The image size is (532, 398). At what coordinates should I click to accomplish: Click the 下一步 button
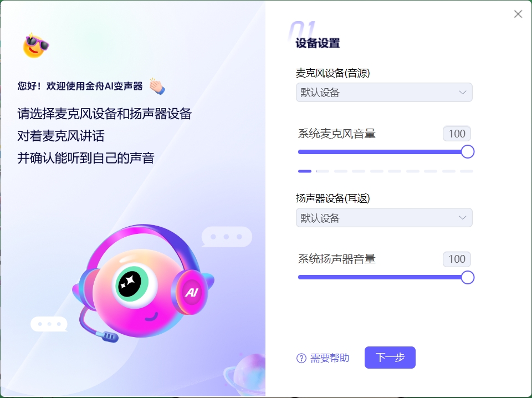pyautogui.click(x=390, y=358)
